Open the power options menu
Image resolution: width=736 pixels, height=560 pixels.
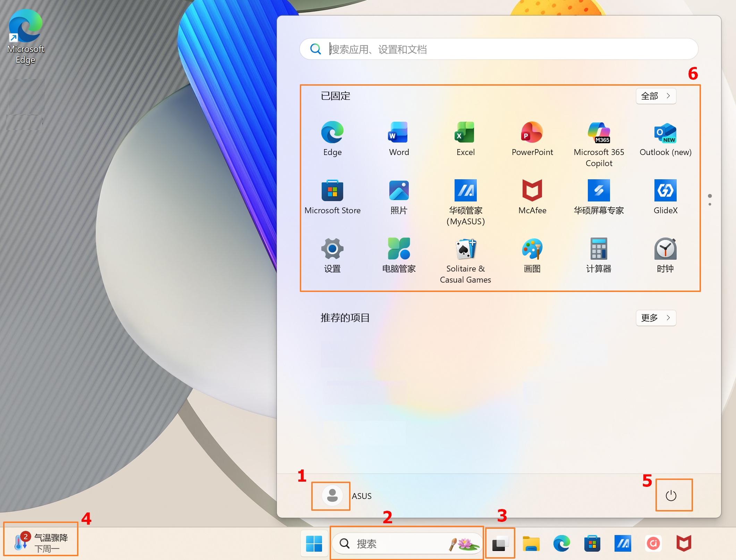click(671, 496)
